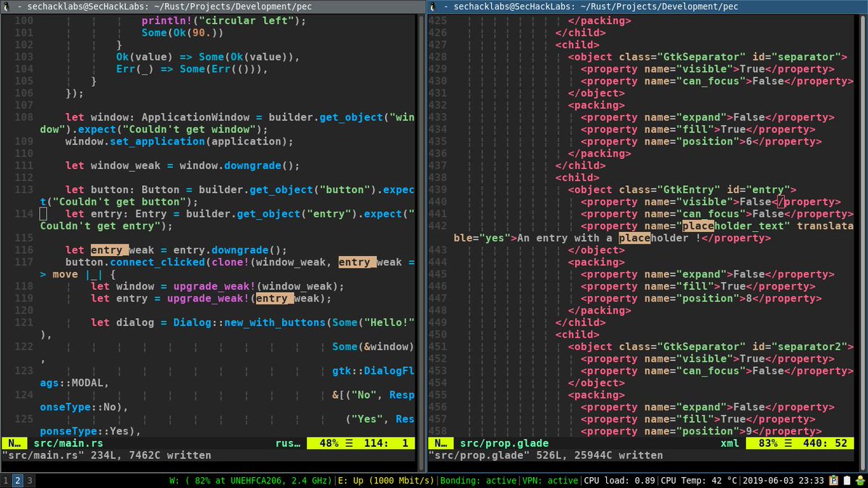Click the message "src/prop.glade" 526L, 25944C written
The width and height of the screenshot is (868, 488).
pyautogui.click(x=545, y=455)
